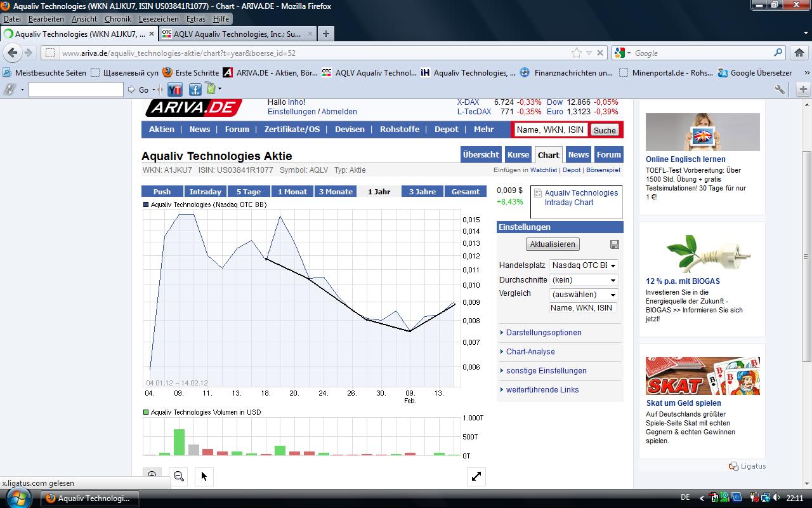Activate the cursor selection tool under the chart
Screen dimensions: 812x508
click(x=204, y=475)
